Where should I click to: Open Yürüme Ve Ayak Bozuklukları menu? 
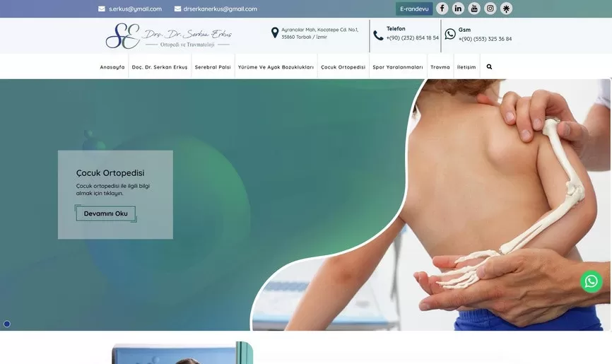276,67
